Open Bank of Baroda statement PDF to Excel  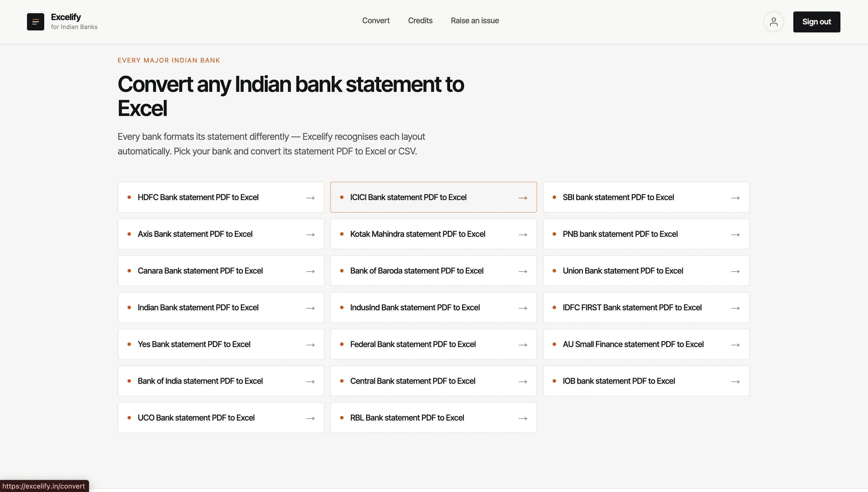[x=433, y=271]
